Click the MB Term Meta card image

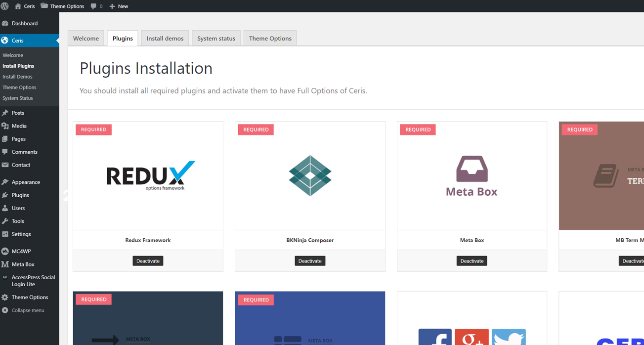[601, 175]
